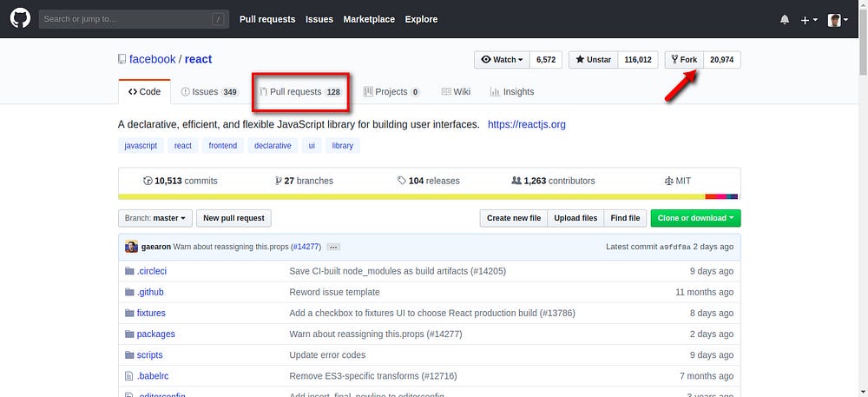The width and height of the screenshot is (868, 397).
Task: Click Upload files button
Action: click(x=575, y=218)
